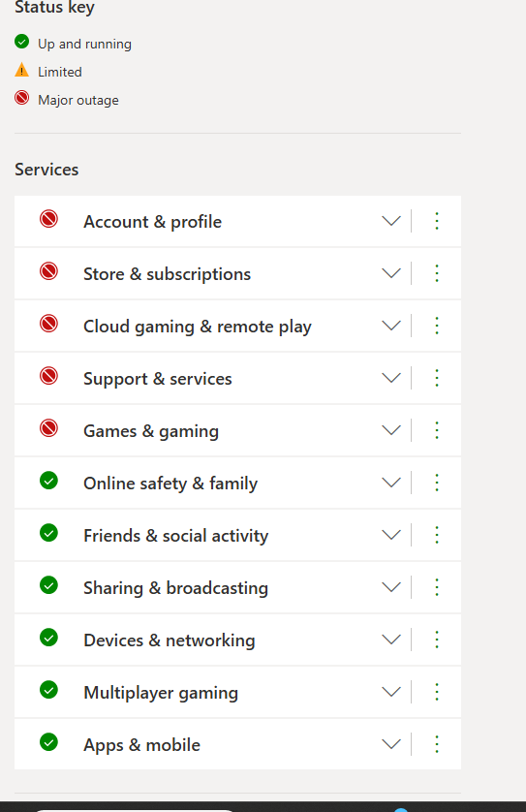The width and height of the screenshot is (526, 812).
Task: Click the outage icon beside Support & services
Action: (48, 376)
